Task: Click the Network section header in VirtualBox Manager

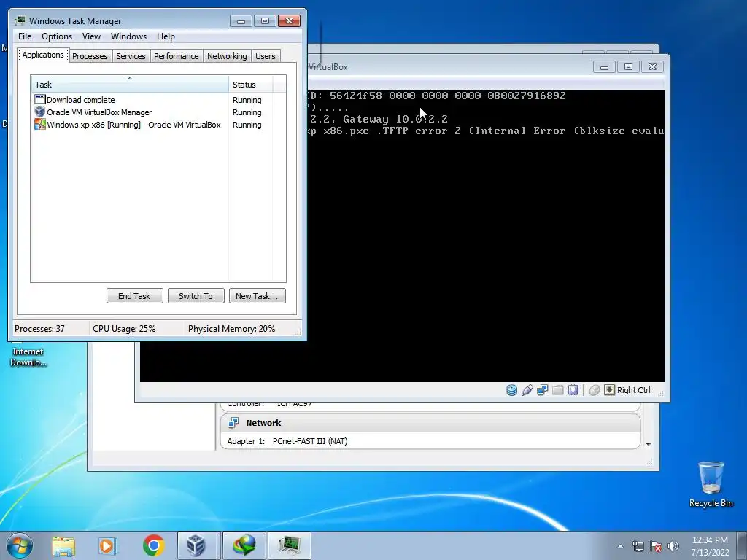Action: pyautogui.click(x=430, y=423)
